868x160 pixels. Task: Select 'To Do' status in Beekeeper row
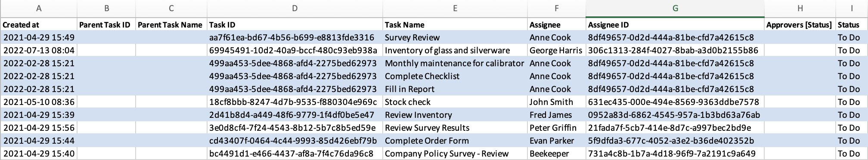(852, 154)
